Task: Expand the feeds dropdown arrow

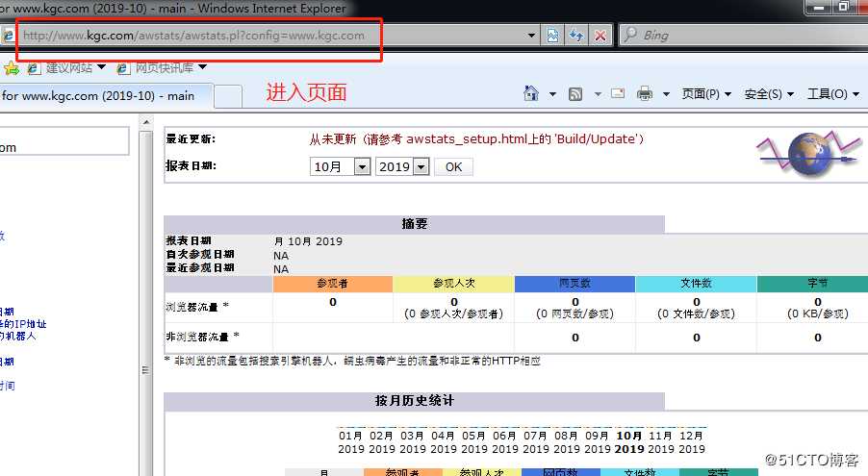Action: [x=598, y=94]
